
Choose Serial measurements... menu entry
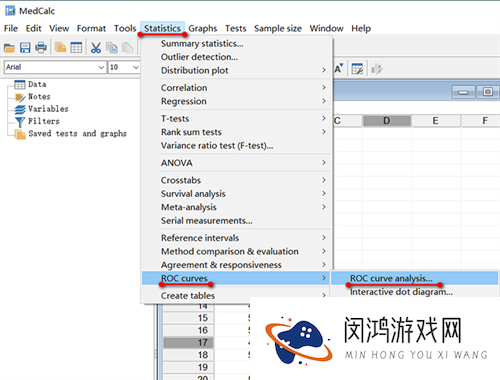tap(237, 221)
